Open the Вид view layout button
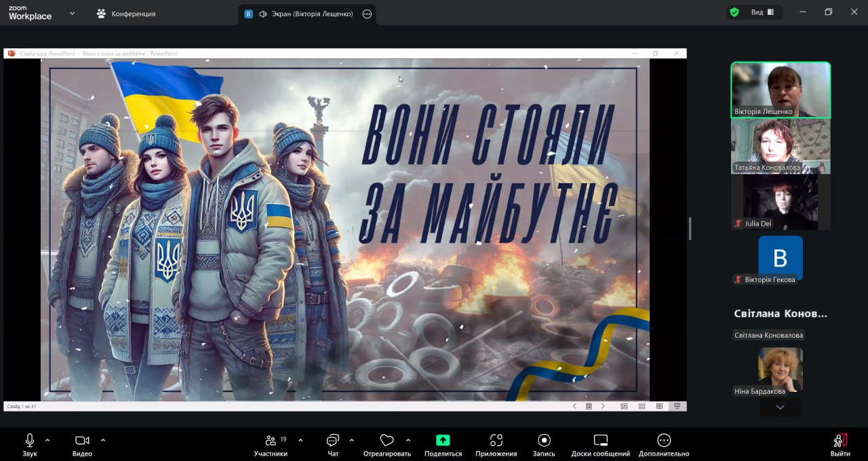868x461 pixels. click(762, 12)
